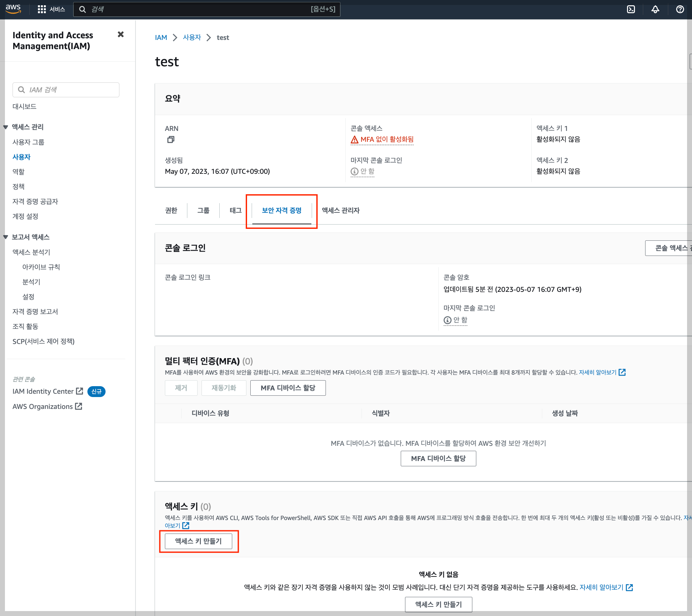Click info icon under last console login summary
This screenshot has height=616, width=692.
click(x=354, y=171)
